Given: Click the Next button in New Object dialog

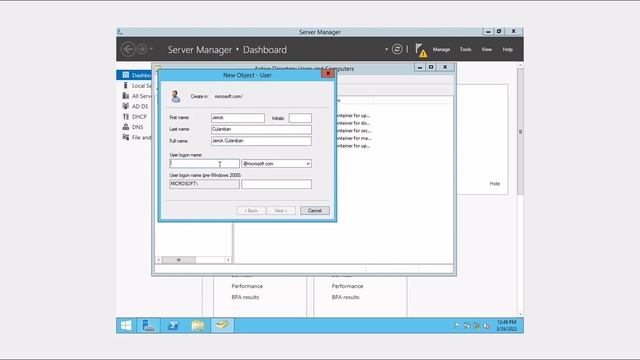Looking at the screenshot, I should pos(281,211).
